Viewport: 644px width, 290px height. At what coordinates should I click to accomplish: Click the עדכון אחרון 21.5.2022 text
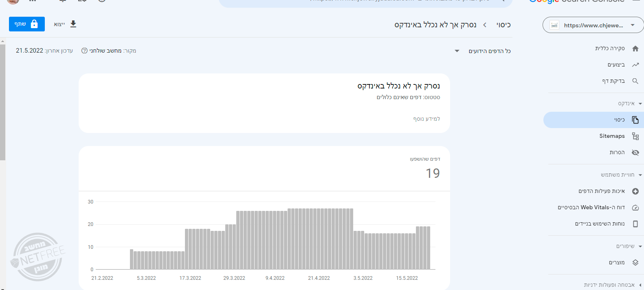[x=44, y=51]
